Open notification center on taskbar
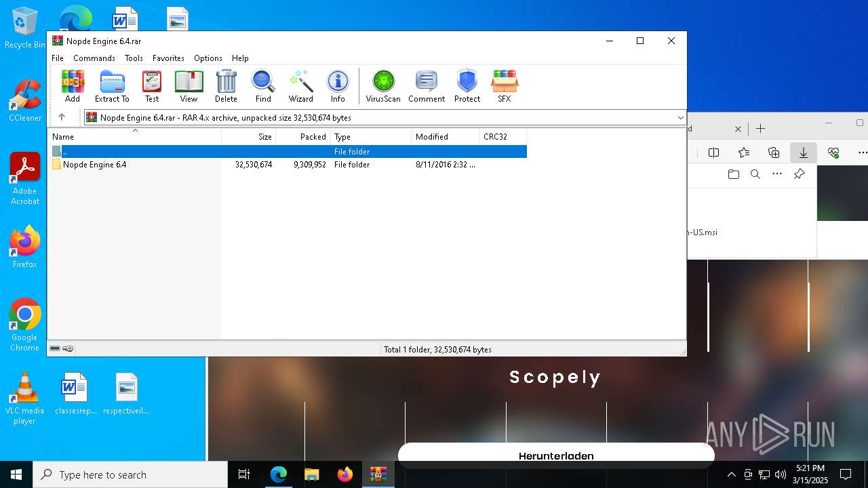 (846, 474)
